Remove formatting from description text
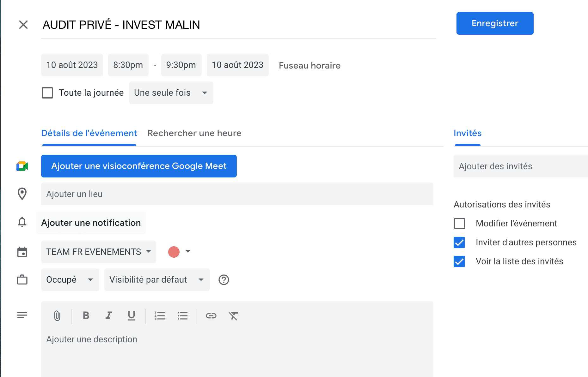Image resolution: width=588 pixels, height=377 pixels. point(234,316)
